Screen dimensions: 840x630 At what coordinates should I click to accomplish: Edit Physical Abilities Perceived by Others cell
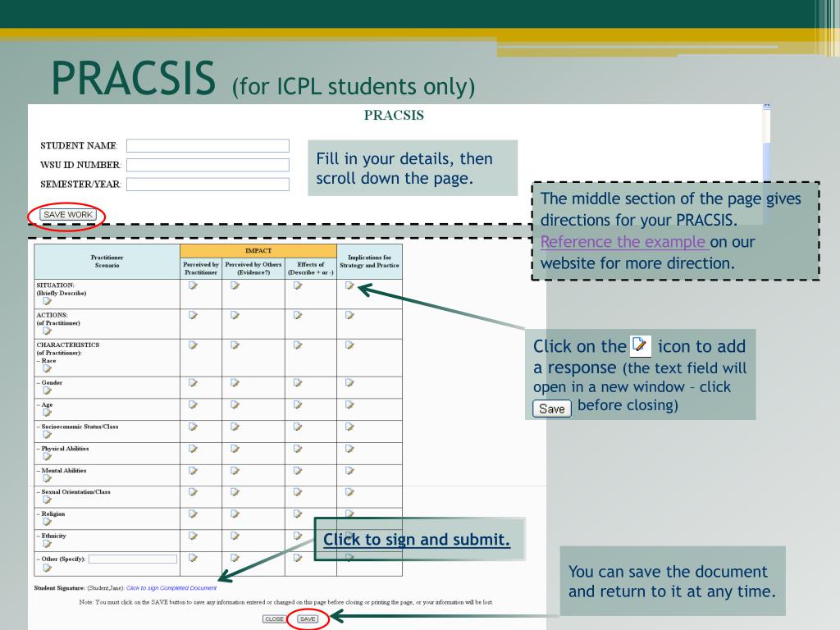pyautogui.click(x=235, y=449)
